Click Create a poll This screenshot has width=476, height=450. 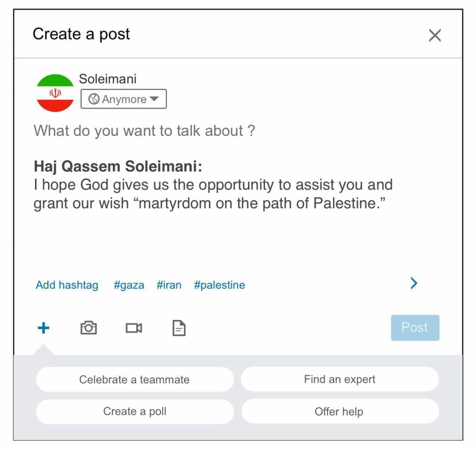pyautogui.click(x=134, y=412)
